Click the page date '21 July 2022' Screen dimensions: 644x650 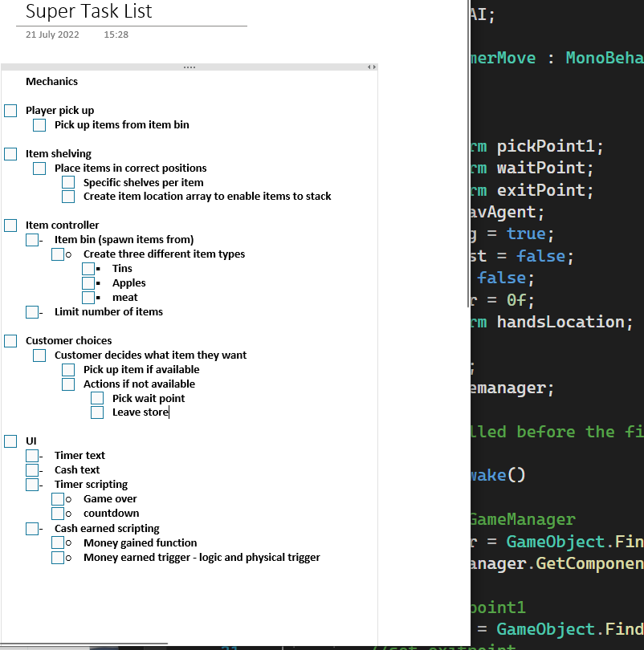[x=52, y=35]
